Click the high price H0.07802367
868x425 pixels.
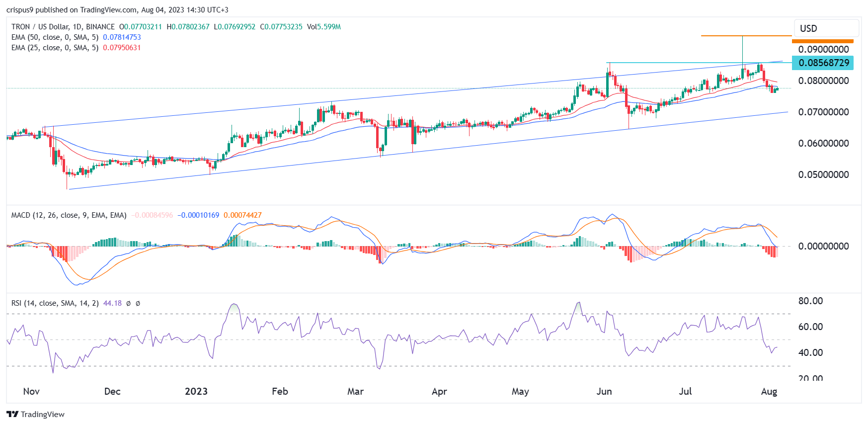[x=188, y=27]
